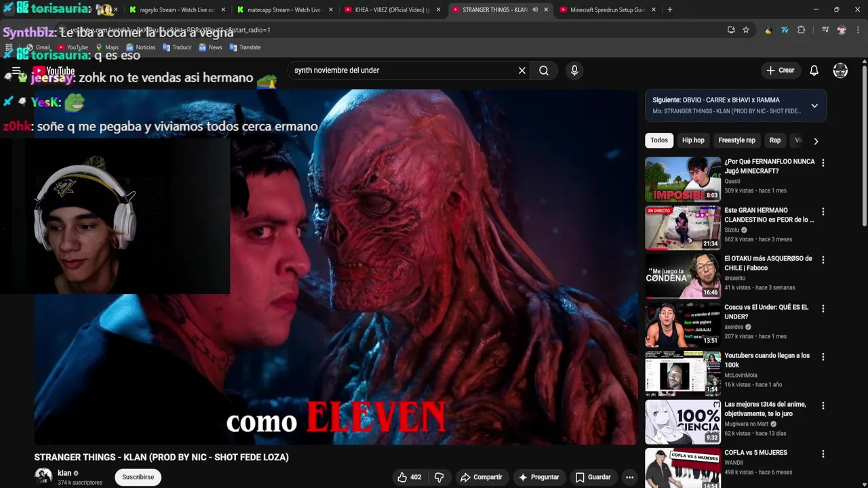Click the Compartir share button
Screen dimensions: 868x488
[x=481, y=477]
